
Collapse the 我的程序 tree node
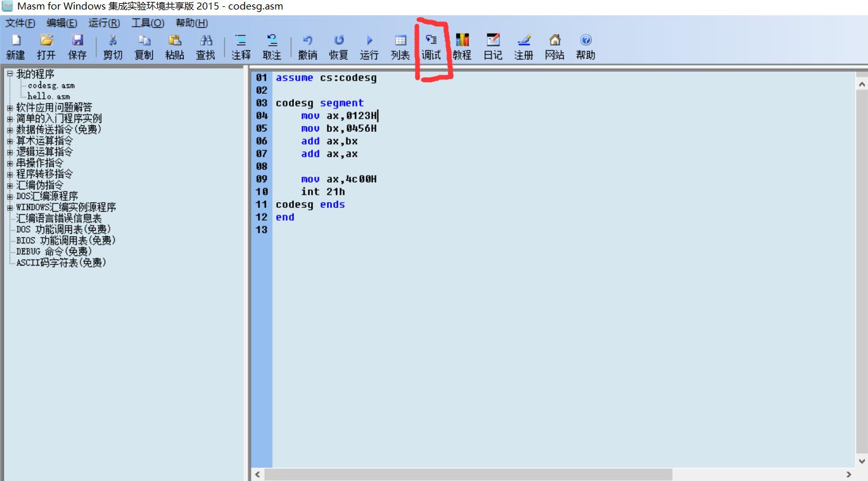click(10, 74)
